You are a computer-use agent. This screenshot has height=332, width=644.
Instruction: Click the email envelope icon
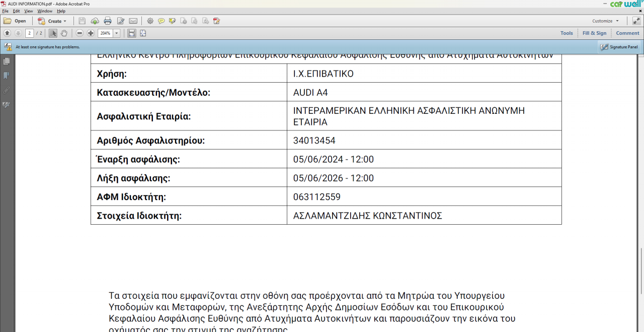[x=133, y=21]
